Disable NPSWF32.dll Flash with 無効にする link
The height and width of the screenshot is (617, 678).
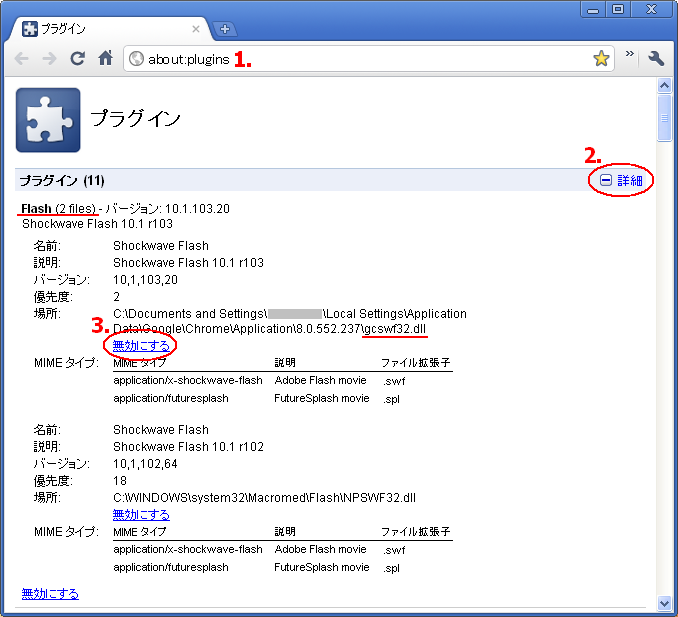coord(141,514)
